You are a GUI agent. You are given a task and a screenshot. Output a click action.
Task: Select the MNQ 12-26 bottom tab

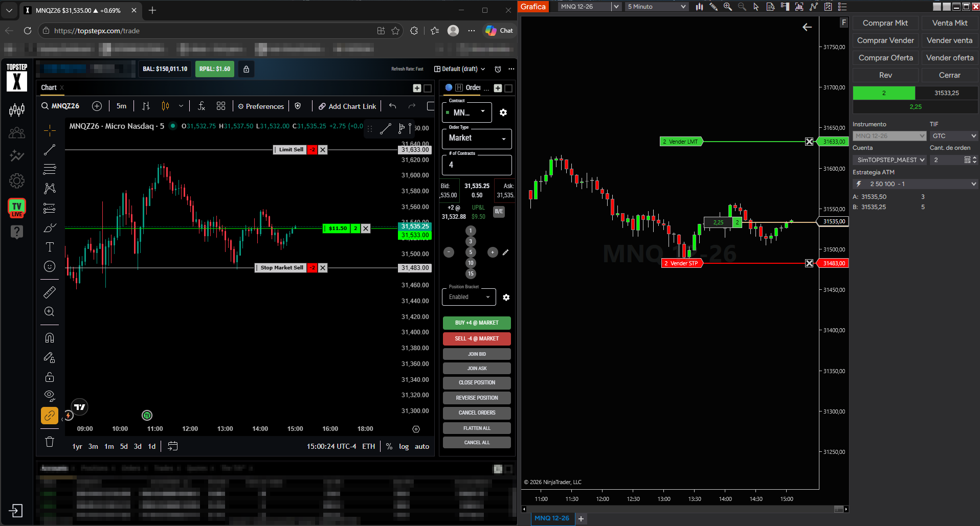[551, 518]
